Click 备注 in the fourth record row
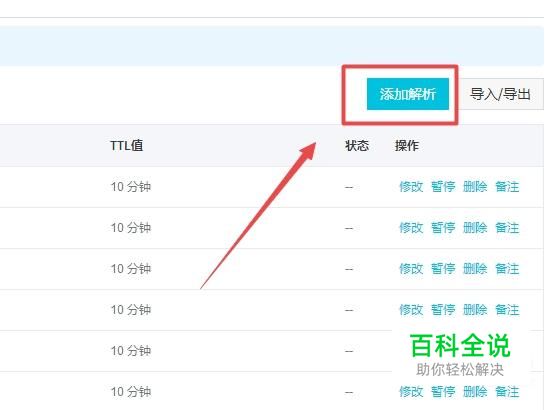 pyautogui.click(x=507, y=310)
